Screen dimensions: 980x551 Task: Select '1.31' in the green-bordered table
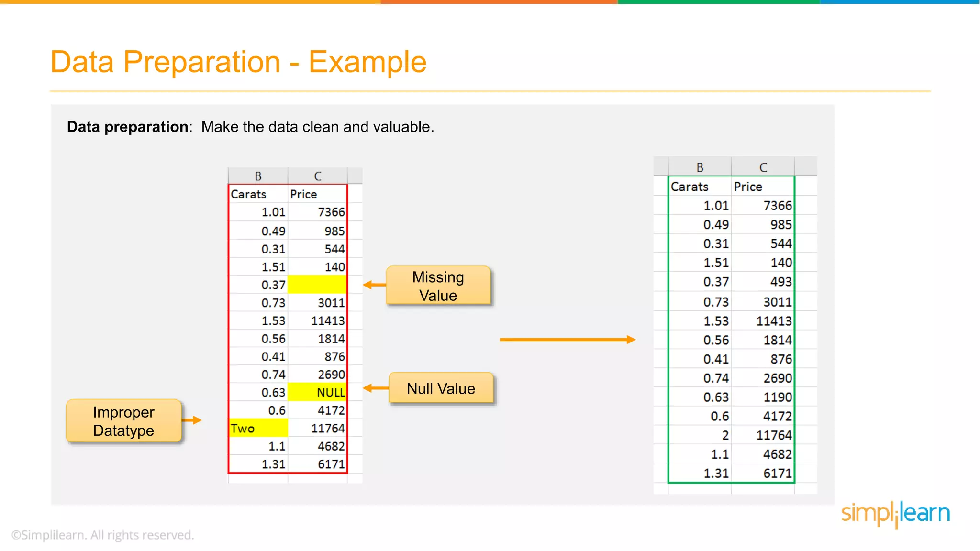coord(700,473)
